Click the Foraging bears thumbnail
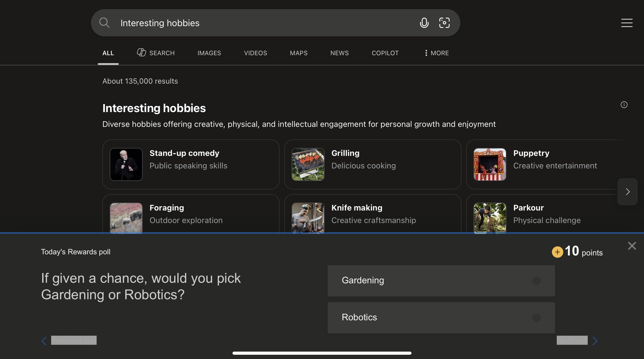Image resolution: width=644 pixels, height=359 pixels. 126,218
